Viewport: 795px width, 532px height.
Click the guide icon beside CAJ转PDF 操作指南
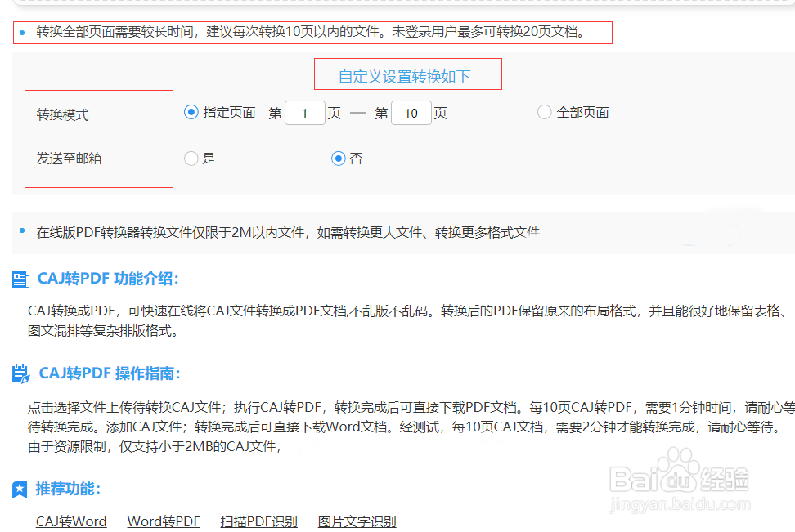point(21,373)
